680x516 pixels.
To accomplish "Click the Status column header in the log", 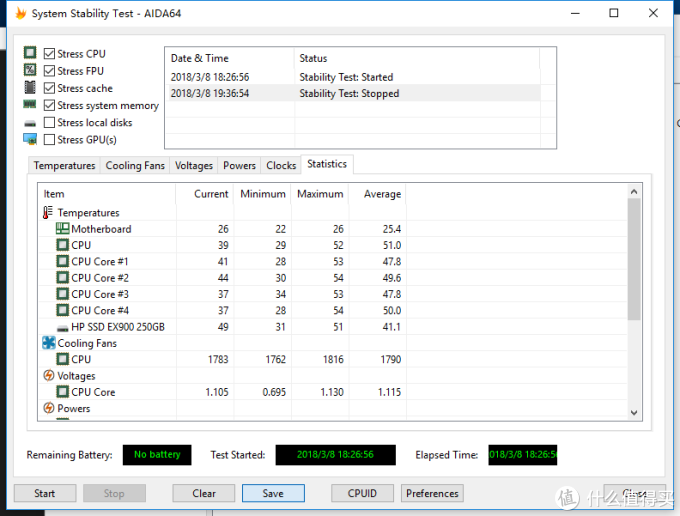I will click(x=417, y=58).
